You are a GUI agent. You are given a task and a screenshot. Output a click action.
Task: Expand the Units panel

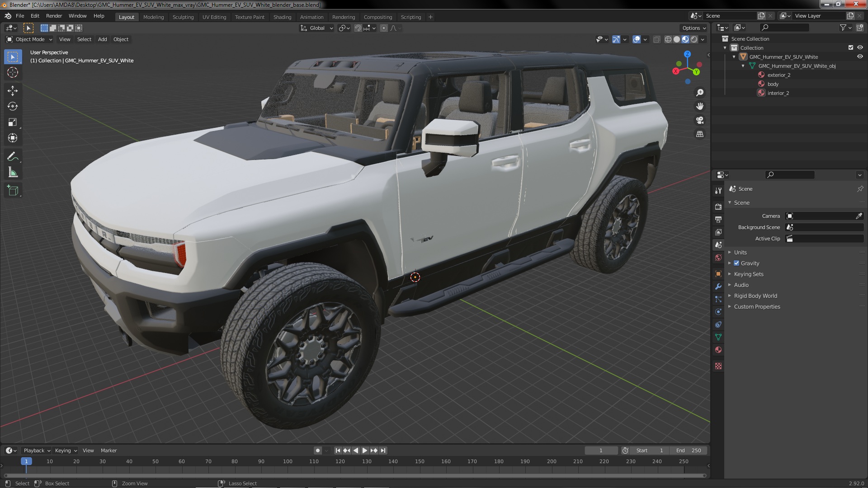(740, 252)
